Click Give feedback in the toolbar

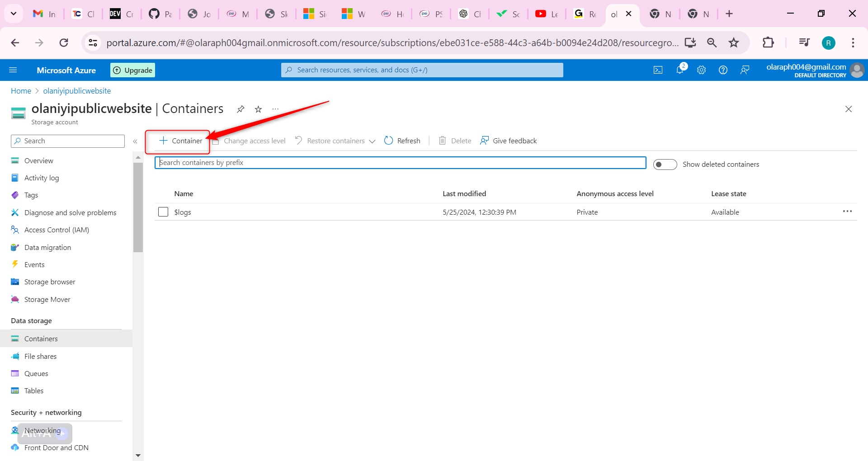click(509, 141)
